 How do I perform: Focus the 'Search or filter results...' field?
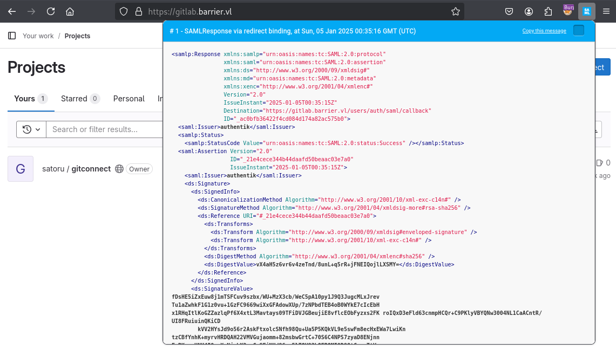[105, 129]
